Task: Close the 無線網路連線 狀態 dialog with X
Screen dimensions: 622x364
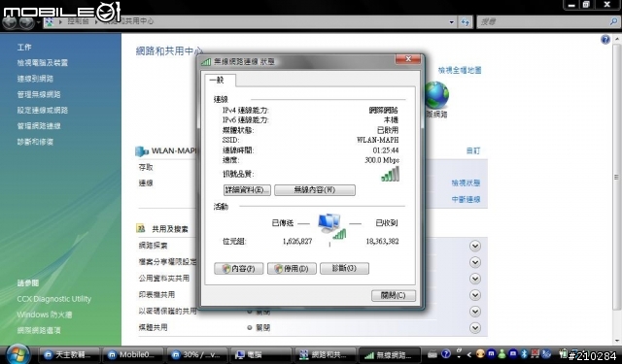Action: click(x=408, y=59)
